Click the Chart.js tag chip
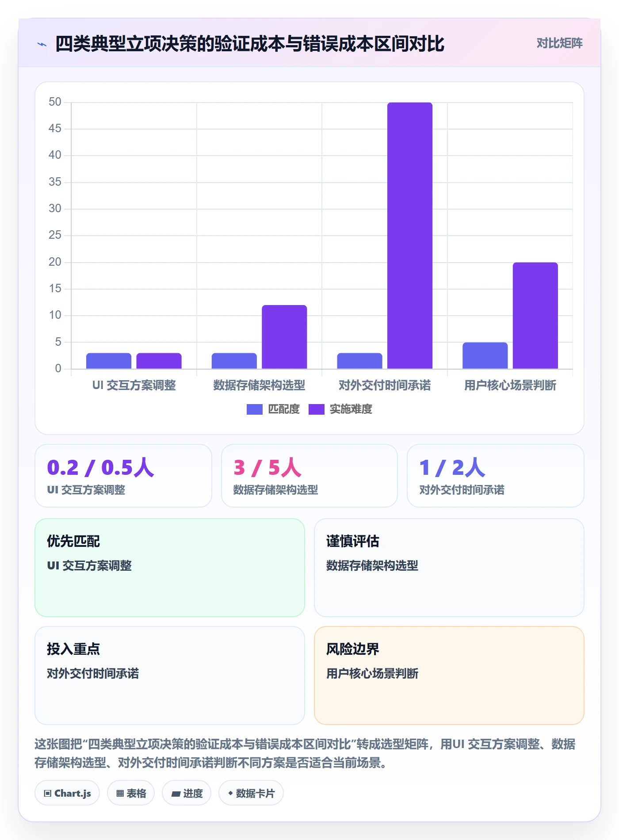619x840 pixels. pyautogui.click(x=67, y=793)
